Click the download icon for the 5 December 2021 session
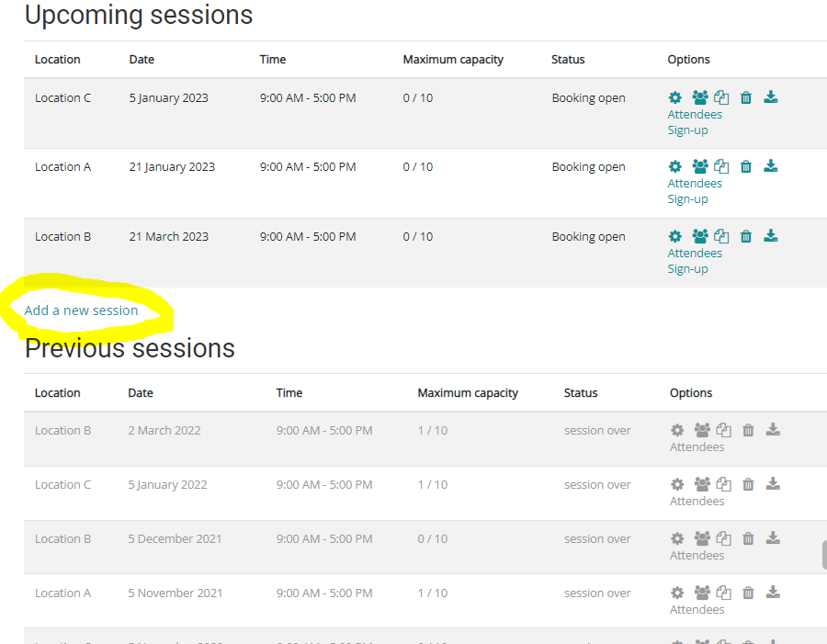Screen dimensions: 827x644 [773, 538]
